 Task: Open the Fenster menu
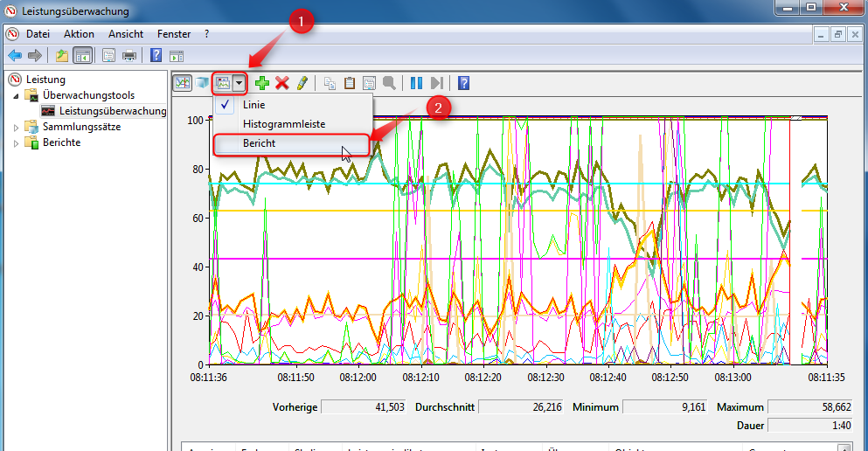174,34
